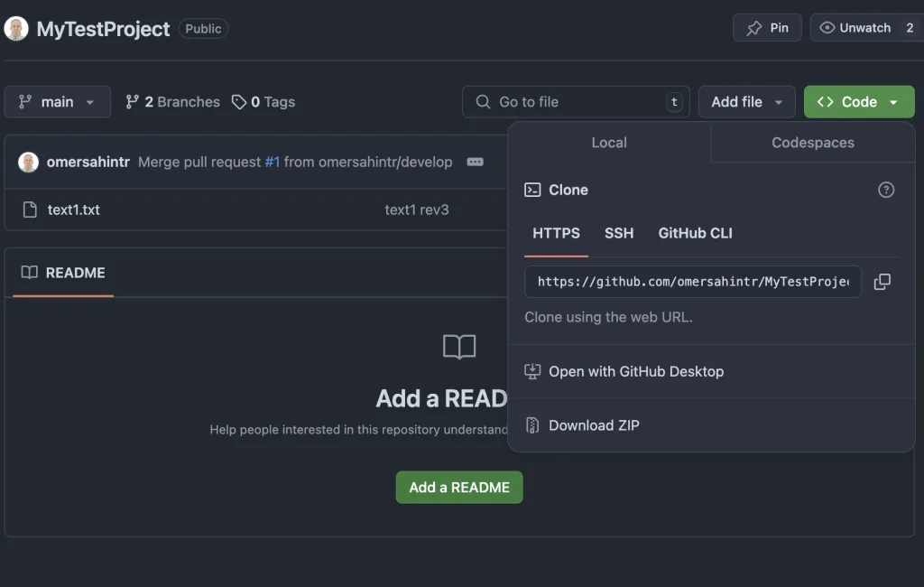Screen dimensions: 924x587
Task: Click the commit details ellipsis icon
Action: point(475,163)
